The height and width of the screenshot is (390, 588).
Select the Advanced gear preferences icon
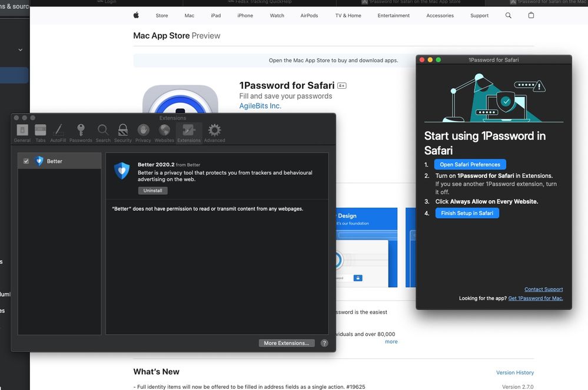(x=214, y=133)
